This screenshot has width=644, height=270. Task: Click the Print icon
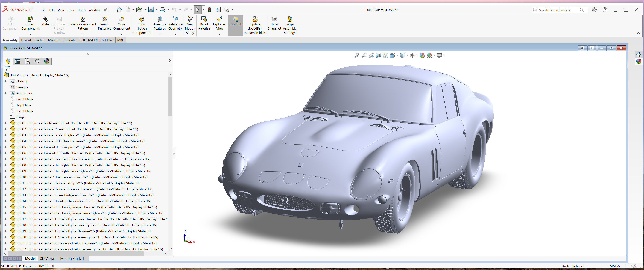(x=162, y=10)
